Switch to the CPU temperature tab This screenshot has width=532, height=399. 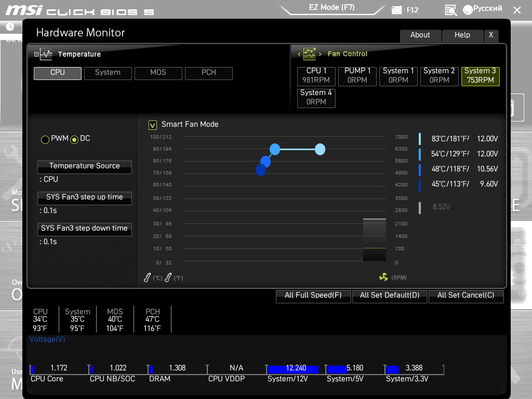pyautogui.click(x=58, y=73)
